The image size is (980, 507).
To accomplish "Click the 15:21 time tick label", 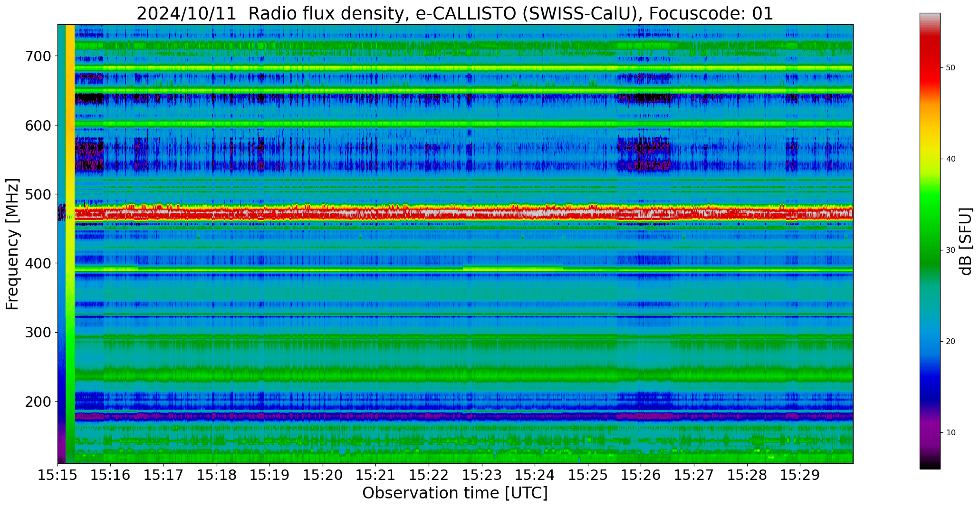I will click(376, 475).
